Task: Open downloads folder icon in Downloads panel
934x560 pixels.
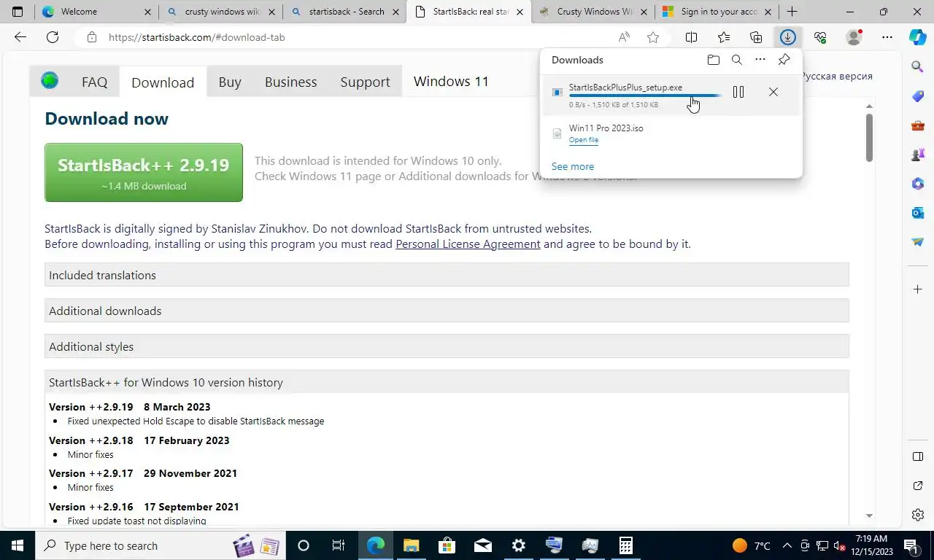Action: tap(714, 60)
